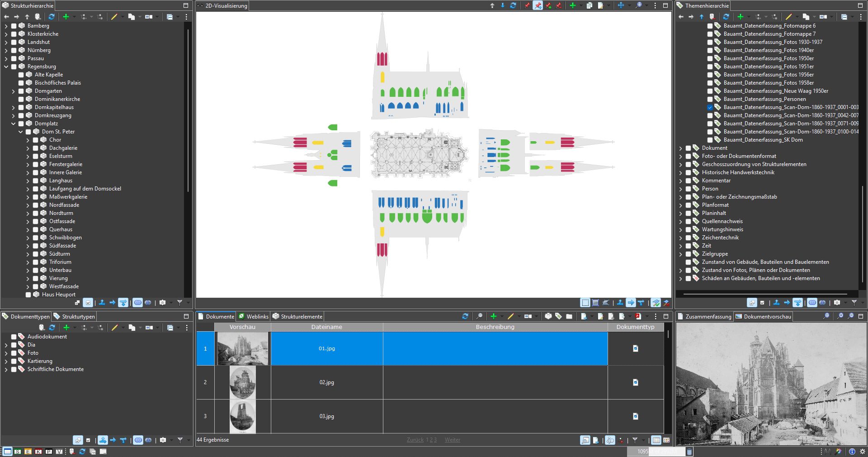Select the 02.jpg thumbnail preview
The height and width of the screenshot is (457, 868).
[243, 382]
